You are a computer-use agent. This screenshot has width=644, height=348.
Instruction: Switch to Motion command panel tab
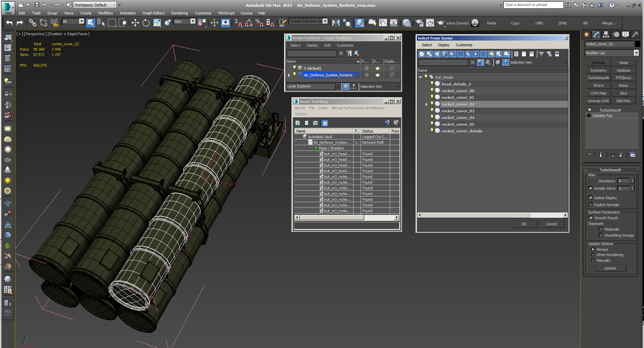[x=616, y=34]
